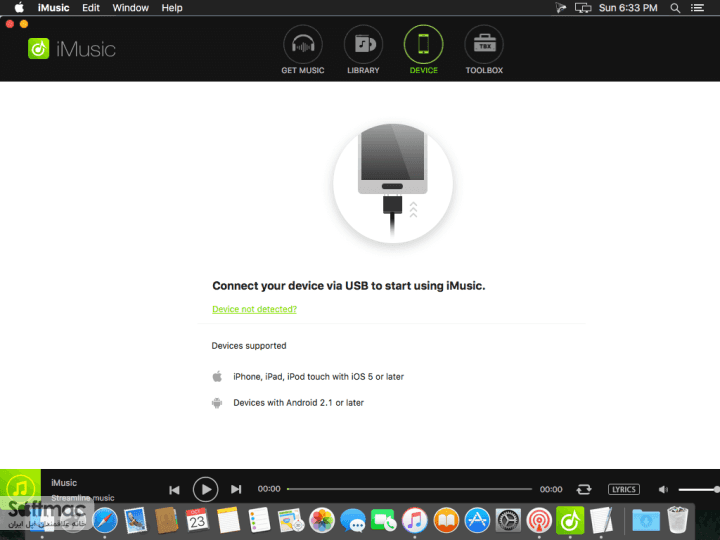720x540 pixels.
Task: Click the playback progress bar
Action: click(x=409, y=489)
